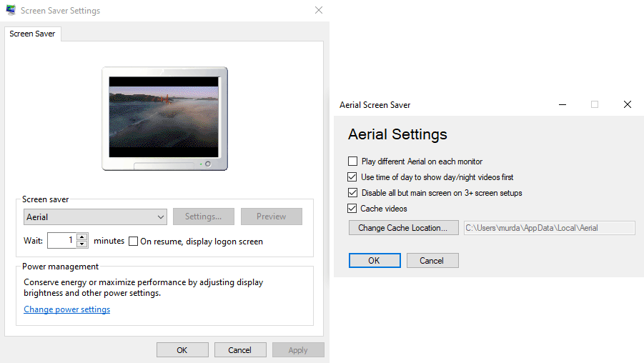644x363 pixels.
Task: Click the Power management group label
Action: tap(60, 267)
